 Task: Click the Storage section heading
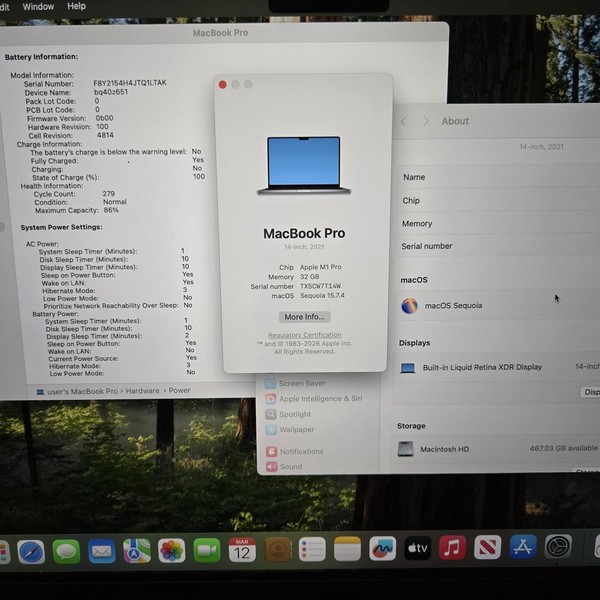(411, 426)
